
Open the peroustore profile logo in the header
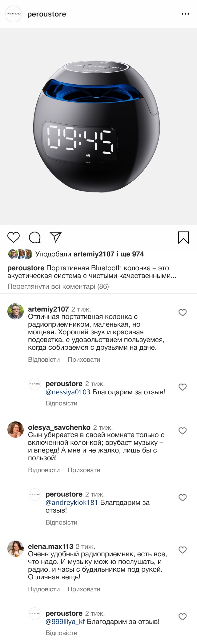pyautogui.click(x=14, y=14)
